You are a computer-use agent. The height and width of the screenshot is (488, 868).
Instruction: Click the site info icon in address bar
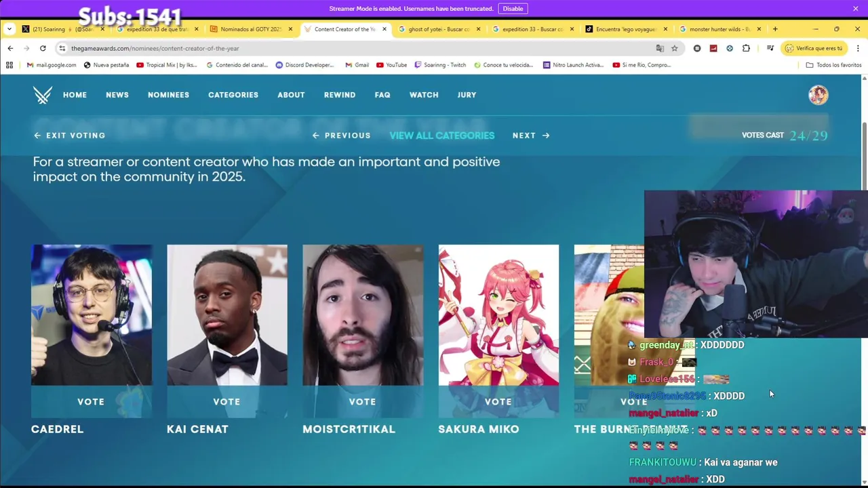(62, 48)
